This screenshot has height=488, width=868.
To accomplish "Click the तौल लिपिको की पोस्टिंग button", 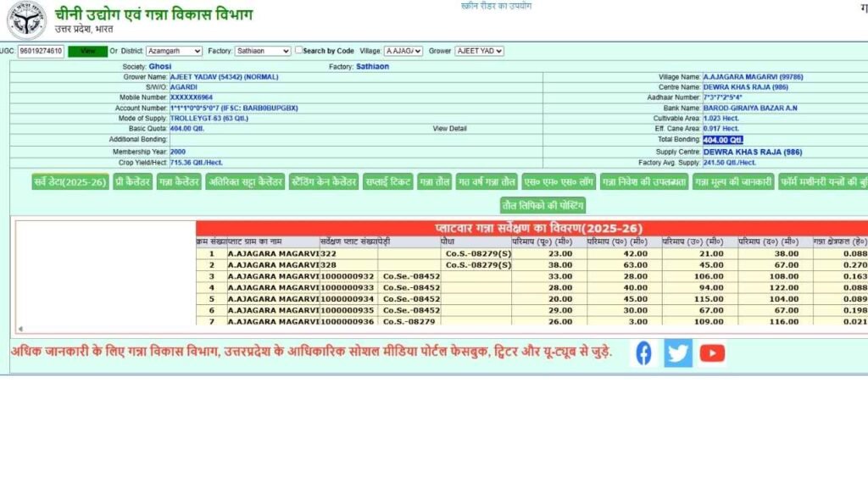I will click(542, 205).
